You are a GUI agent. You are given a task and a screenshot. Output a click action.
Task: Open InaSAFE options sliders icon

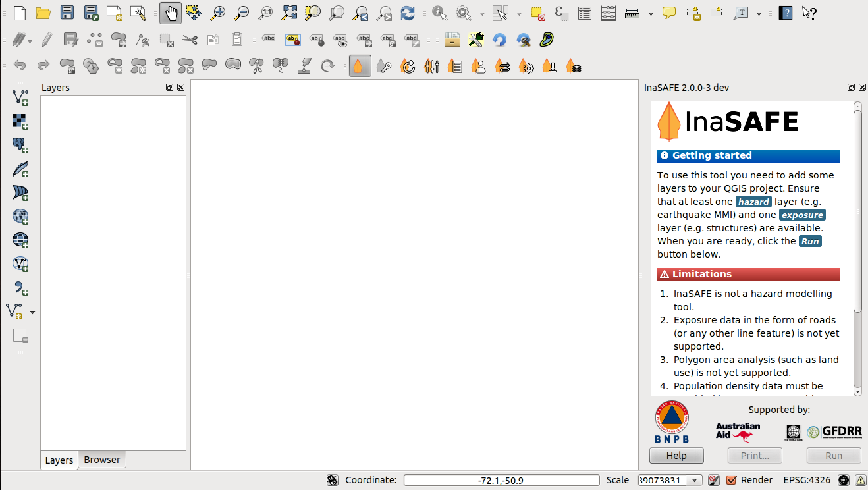click(431, 66)
